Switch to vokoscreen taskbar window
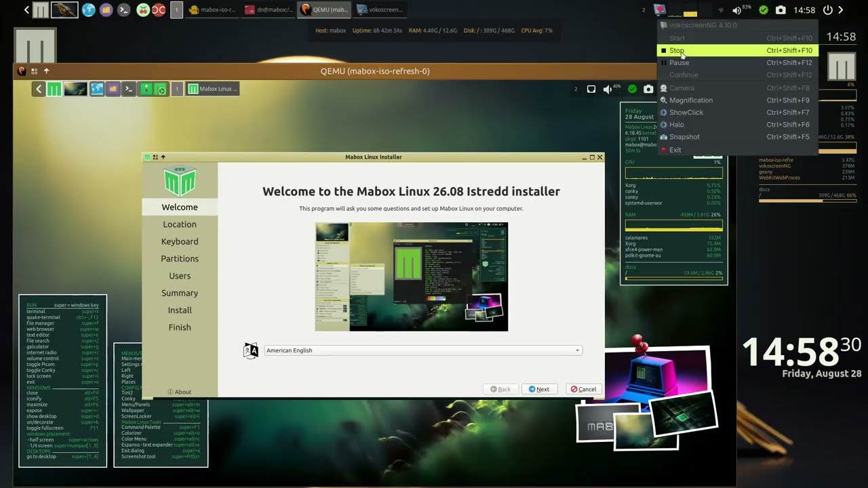This screenshot has width=868, height=488. (380, 10)
